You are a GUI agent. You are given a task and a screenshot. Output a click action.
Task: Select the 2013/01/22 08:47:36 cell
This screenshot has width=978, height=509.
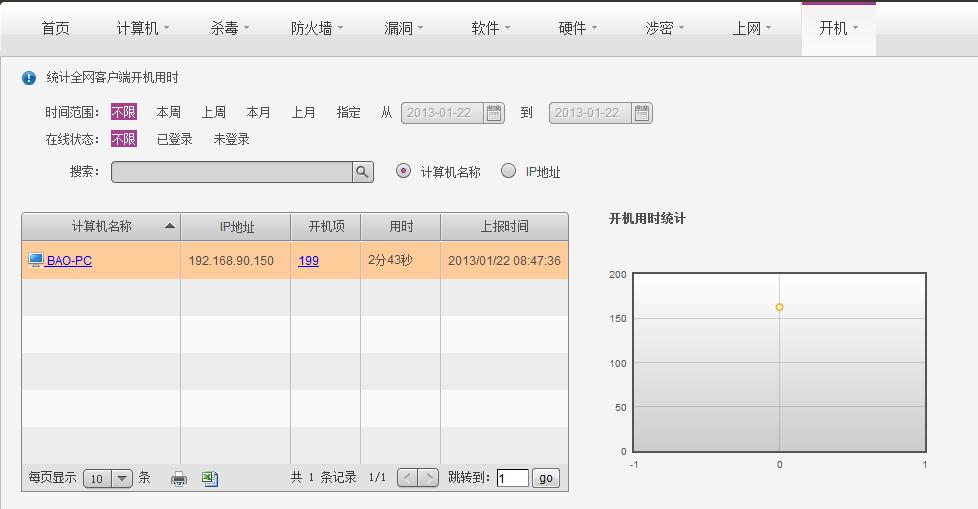pyautogui.click(x=504, y=261)
